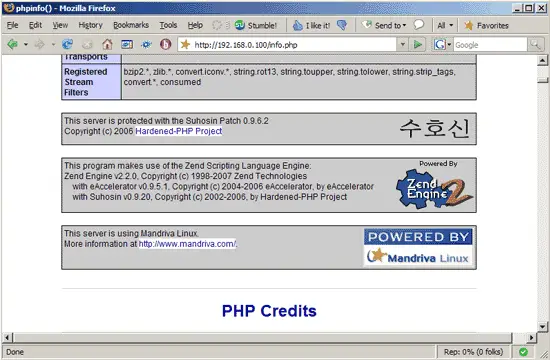Click the eAccelerator v0.9.5.1 line
Viewport: 550px width, 360px height.
click(x=223, y=186)
